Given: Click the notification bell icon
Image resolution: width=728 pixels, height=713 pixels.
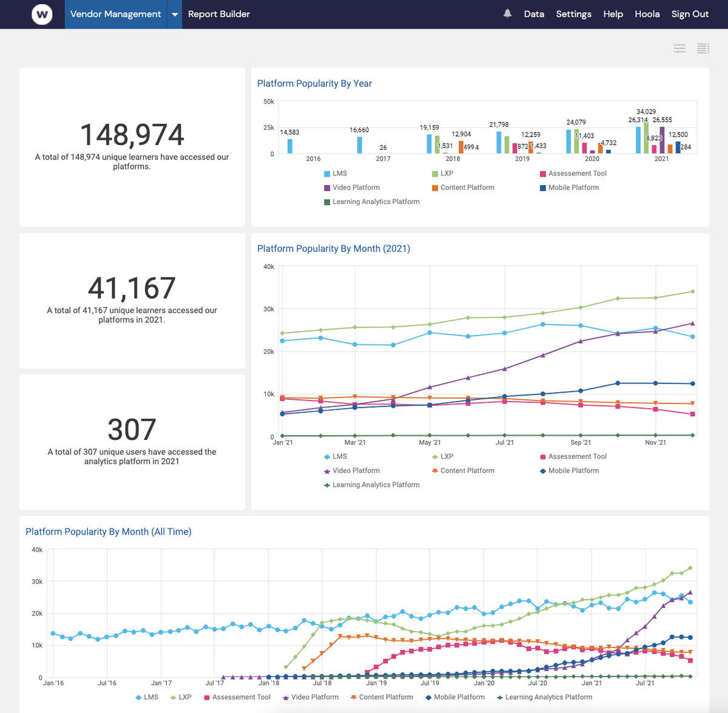Looking at the screenshot, I should (507, 13).
